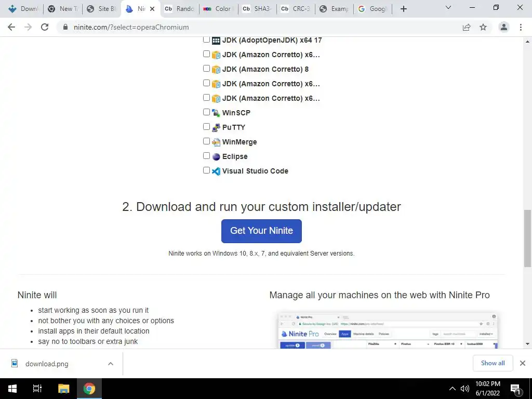Switch to the Rando tab
The image size is (532, 399).
(x=179, y=9)
